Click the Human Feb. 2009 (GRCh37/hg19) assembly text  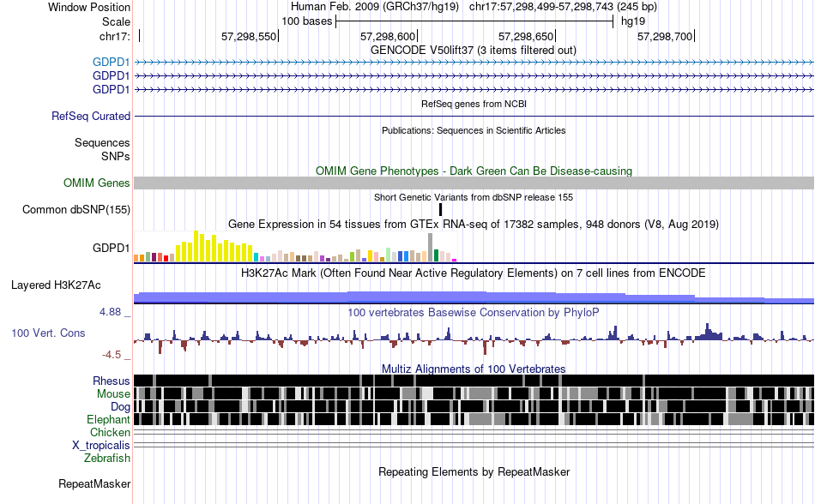375,7
